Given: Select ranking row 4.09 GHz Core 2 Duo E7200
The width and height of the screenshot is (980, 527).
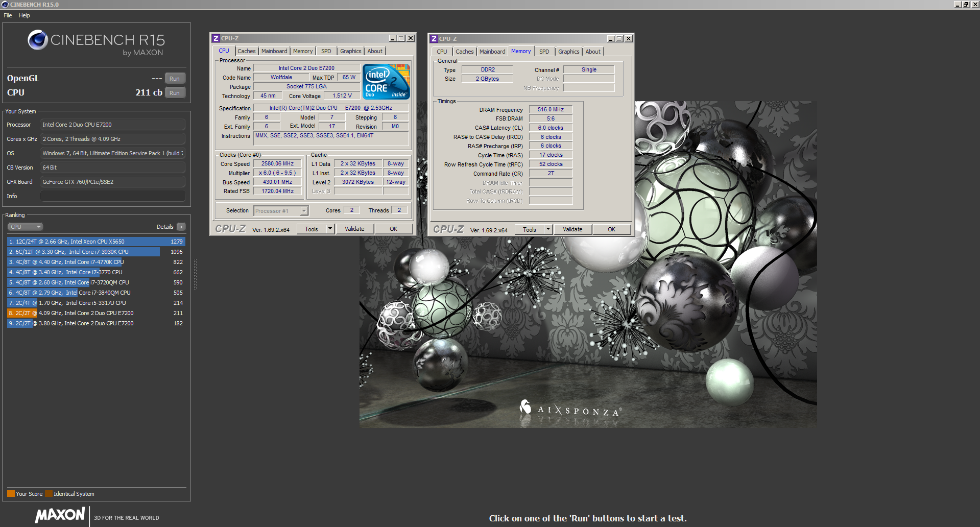Looking at the screenshot, I should click(x=96, y=313).
